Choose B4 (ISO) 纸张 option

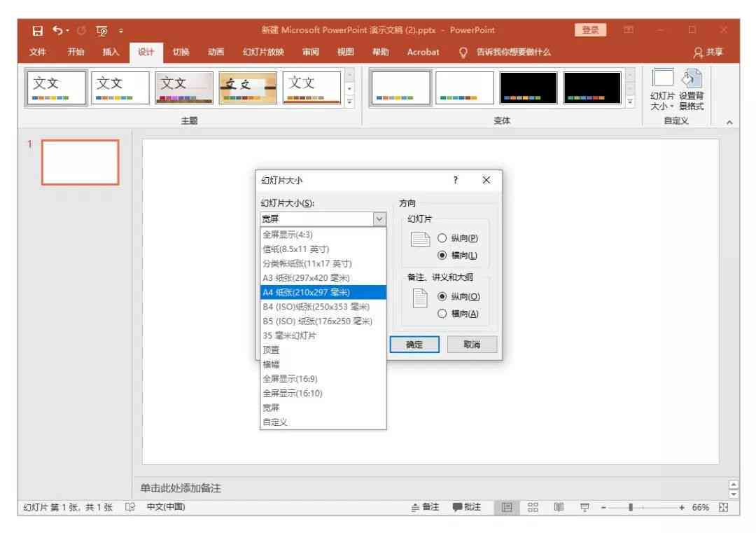click(323, 307)
